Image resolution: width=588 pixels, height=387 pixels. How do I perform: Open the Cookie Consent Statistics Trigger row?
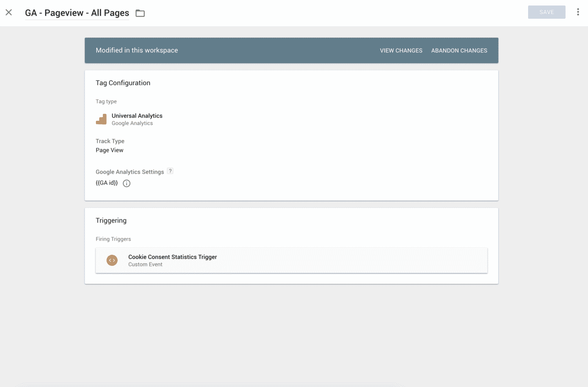[291, 260]
